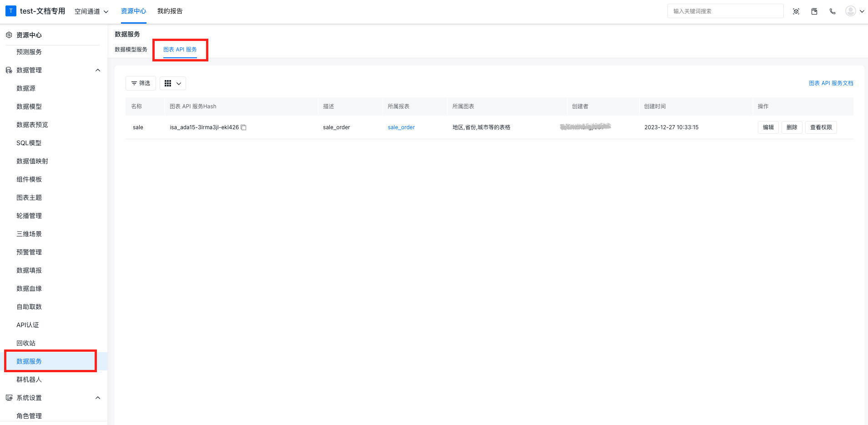Click the cell 地区,省份,城市等的表格
868x425 pixels.
coord(481,127)
